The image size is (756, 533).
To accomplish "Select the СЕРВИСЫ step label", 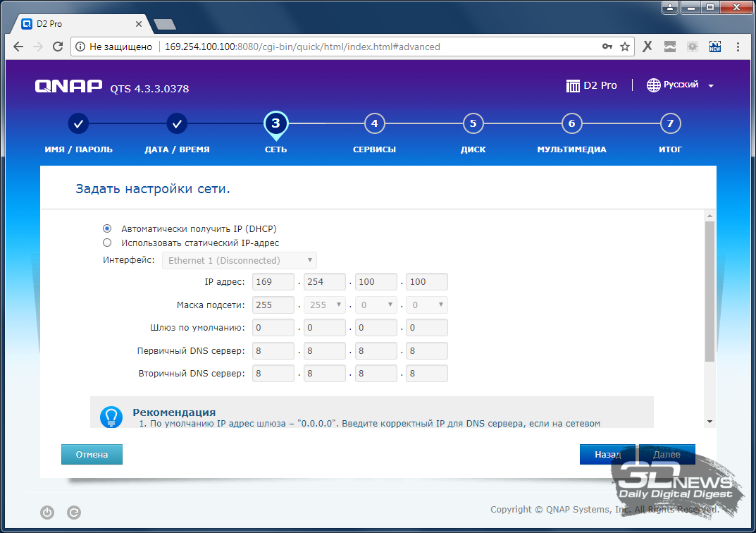I will tap(374, 149).
